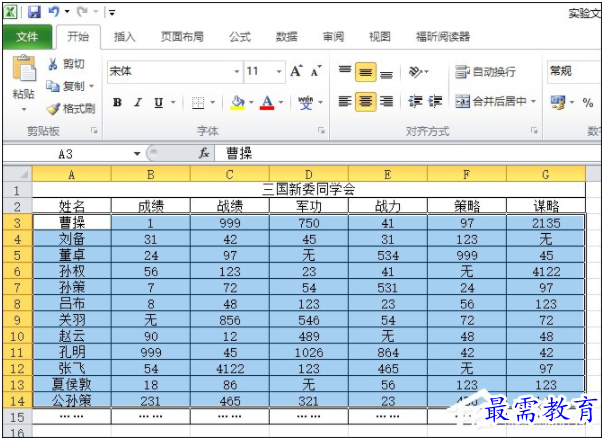The image size is (606, 441).
Task: Click the percent style icon
Action: click(x=588, y=102)
